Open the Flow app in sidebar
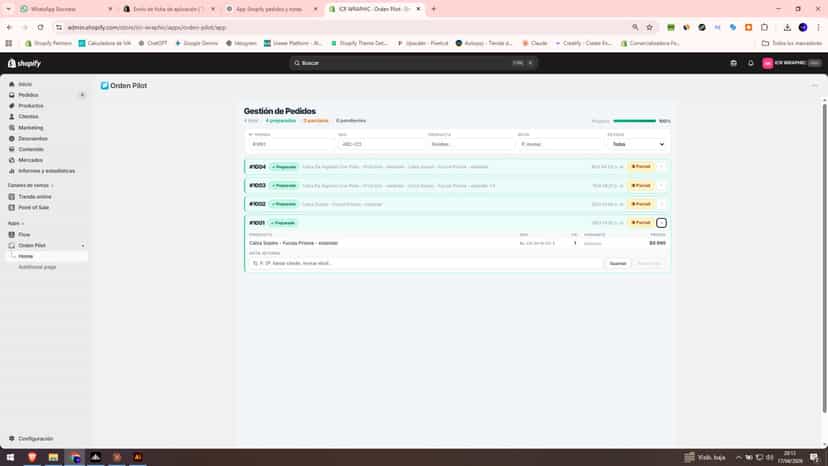The height and width of the screenshot is (466, 828). (x=24, y=235)
